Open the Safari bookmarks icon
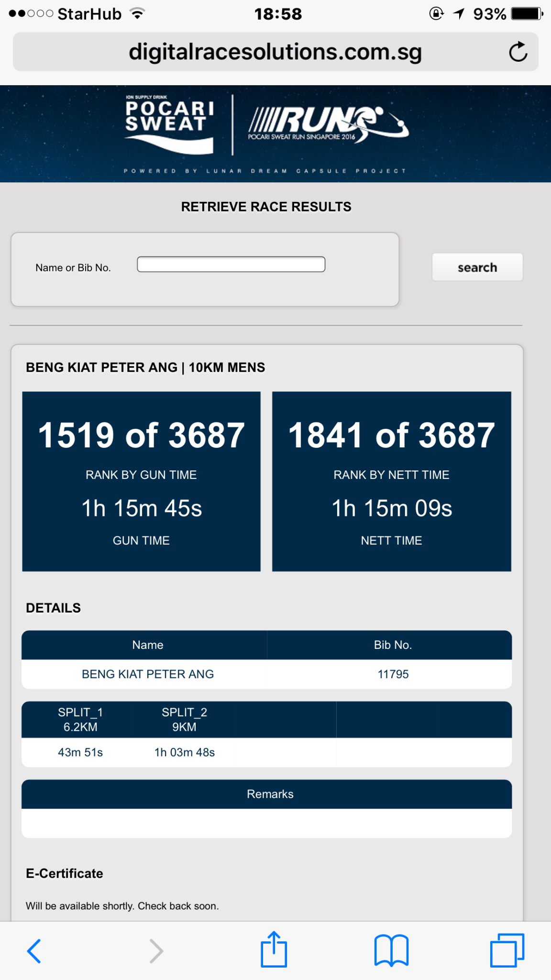Viewport: 551px width, 980px height. coord(391,950)
